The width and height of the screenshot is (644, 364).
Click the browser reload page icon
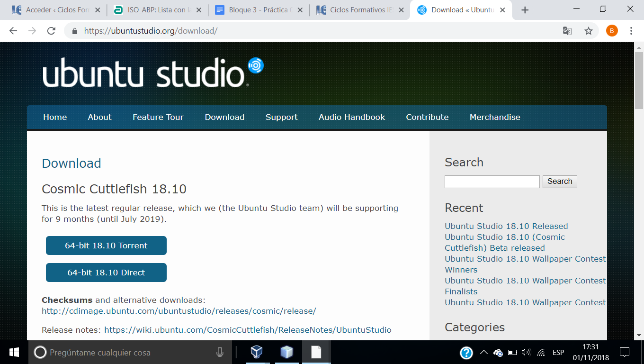pyautogui.click(x=51, y=31)
